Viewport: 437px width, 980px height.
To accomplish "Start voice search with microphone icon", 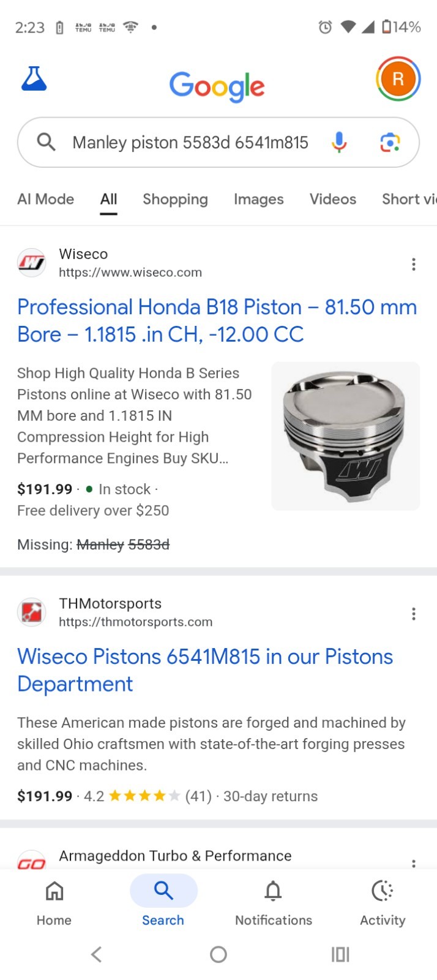I will [x=339, y=142].
